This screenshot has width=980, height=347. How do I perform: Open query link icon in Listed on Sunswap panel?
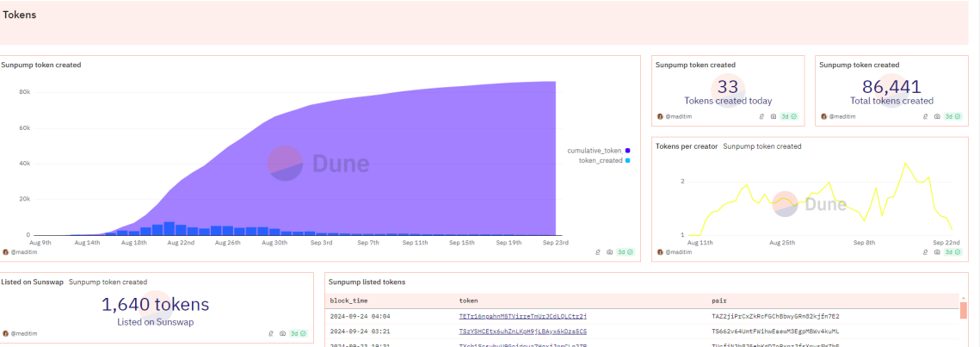click(271, 334)
